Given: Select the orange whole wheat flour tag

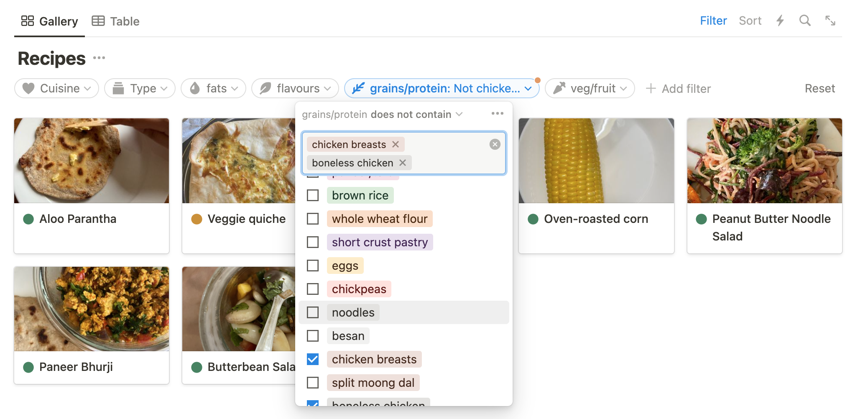Looking at the screenshot, I should pyautogui.click(x=379, y=219).
